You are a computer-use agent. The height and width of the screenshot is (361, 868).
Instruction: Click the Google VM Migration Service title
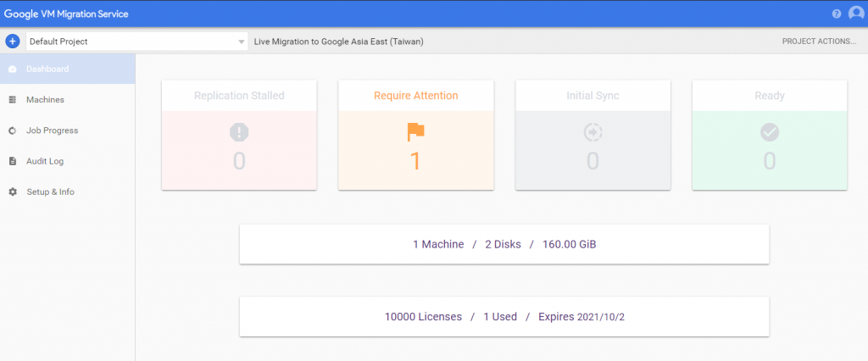point(66,14)
